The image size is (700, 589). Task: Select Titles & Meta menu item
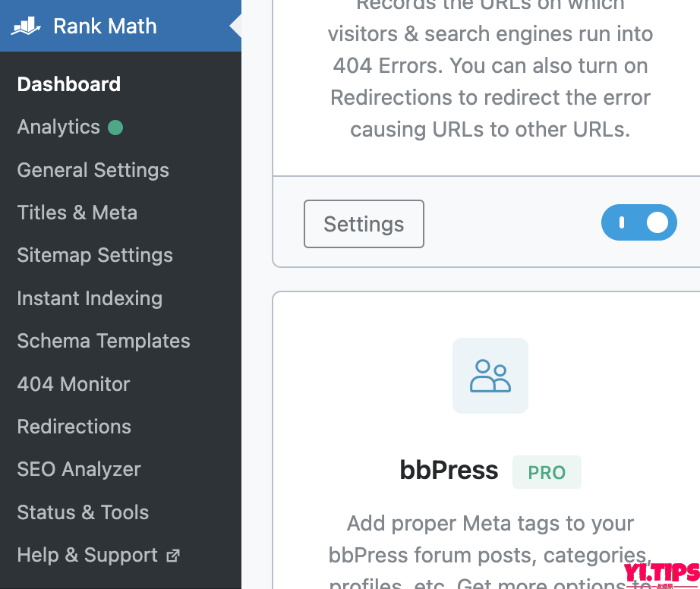[77, 213]
